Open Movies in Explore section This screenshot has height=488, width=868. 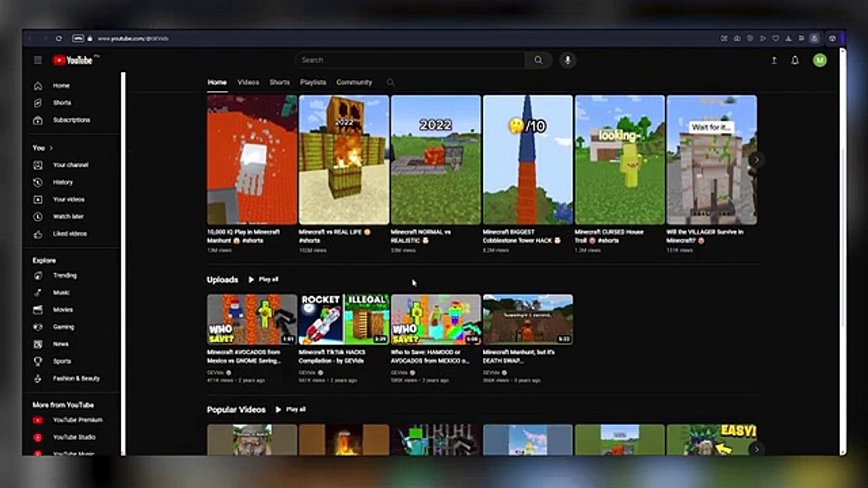point(62,310)
